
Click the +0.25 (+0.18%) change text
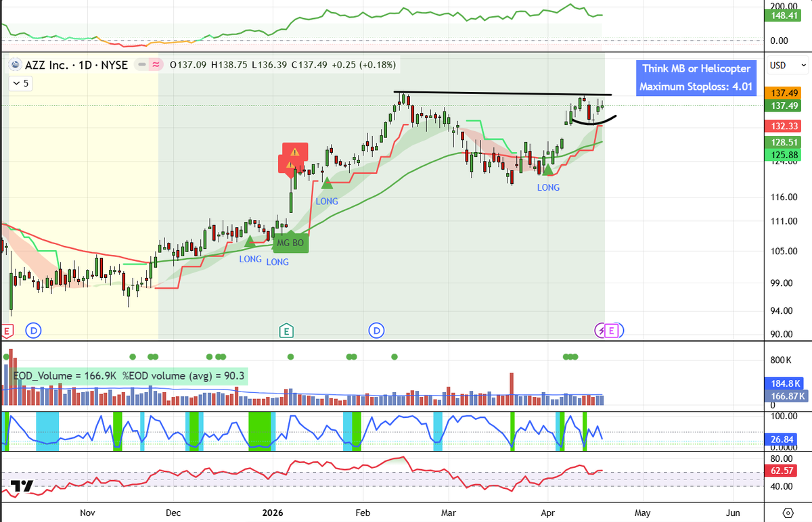coord(364,65)
